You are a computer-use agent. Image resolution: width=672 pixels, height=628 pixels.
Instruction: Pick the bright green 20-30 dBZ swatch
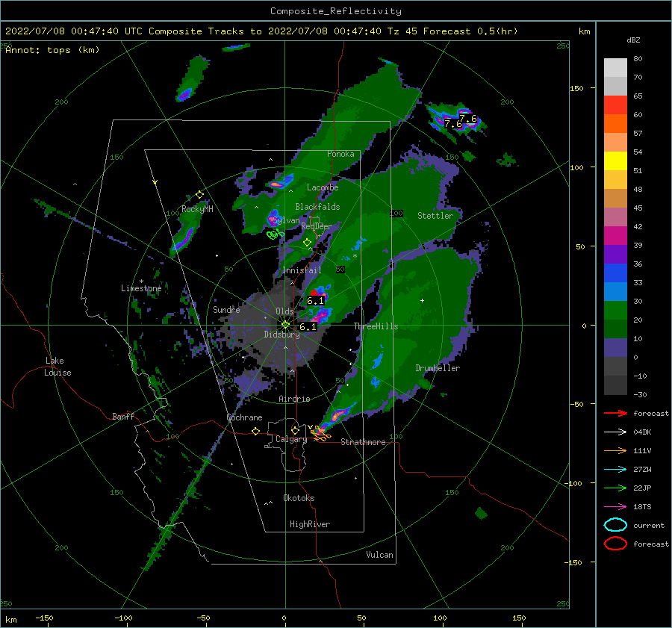[x=615, y=311]
